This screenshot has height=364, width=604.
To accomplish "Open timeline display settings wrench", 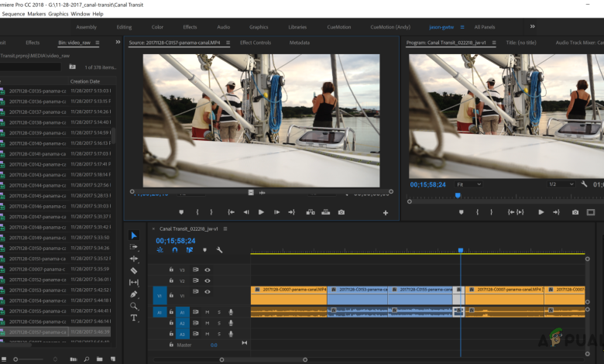I will pyautogui.click(x=220, y=250).
